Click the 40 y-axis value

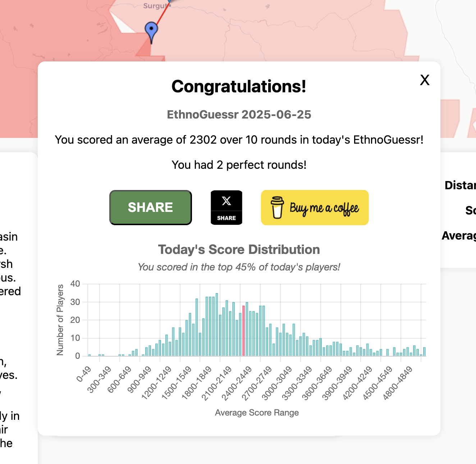pyautogui.click(x=75, y=284)
